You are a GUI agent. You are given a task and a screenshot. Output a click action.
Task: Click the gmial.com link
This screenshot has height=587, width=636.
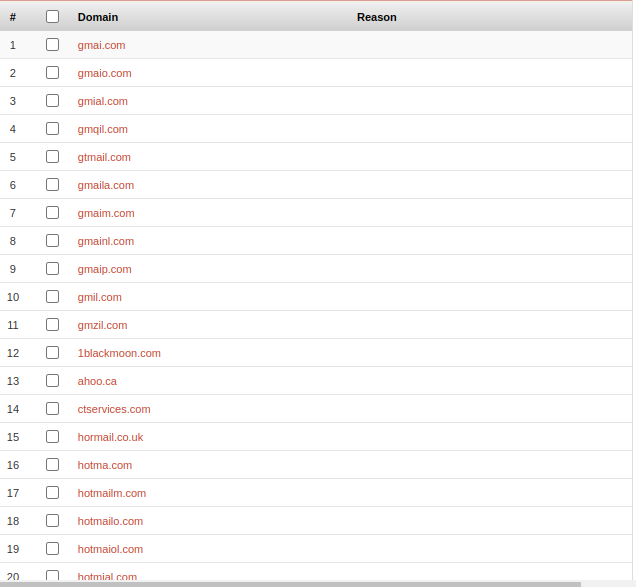[103, 101]
